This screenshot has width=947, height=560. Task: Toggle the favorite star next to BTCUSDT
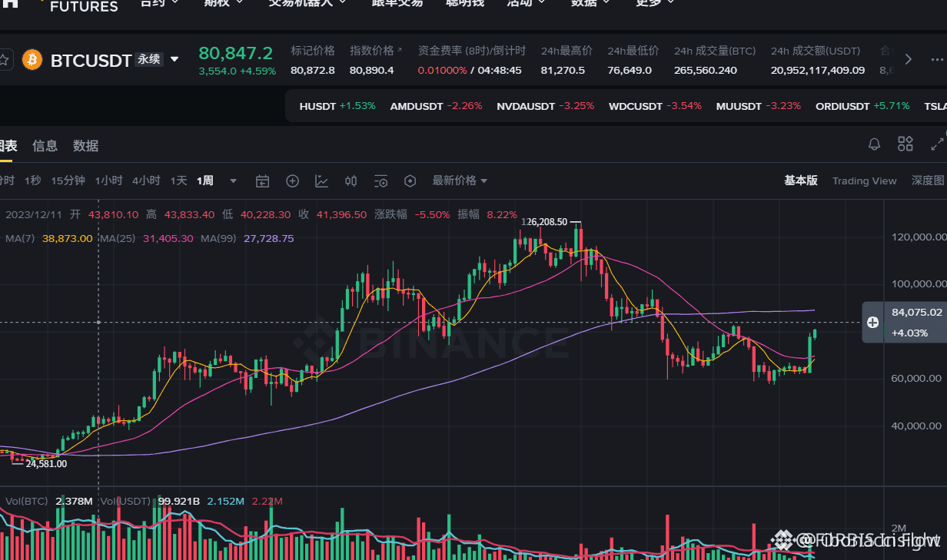(x=5, y=60)
